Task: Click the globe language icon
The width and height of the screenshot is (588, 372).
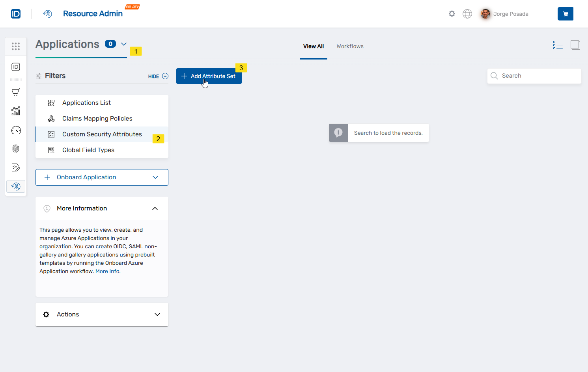Action: click(x=467, y=13)
